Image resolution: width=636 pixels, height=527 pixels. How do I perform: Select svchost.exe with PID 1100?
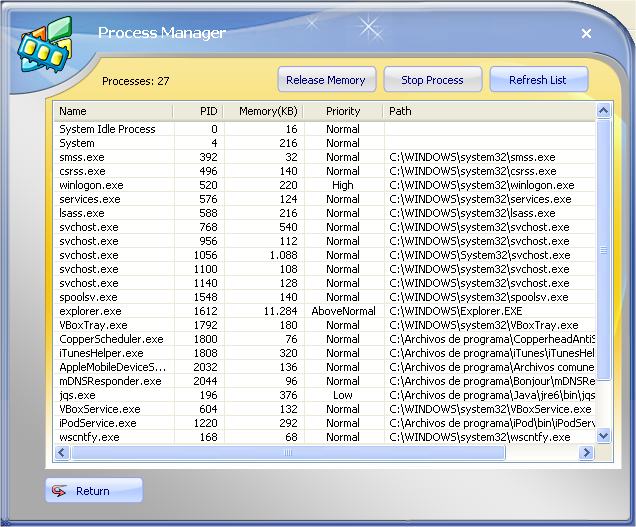[x=324, y=269]
